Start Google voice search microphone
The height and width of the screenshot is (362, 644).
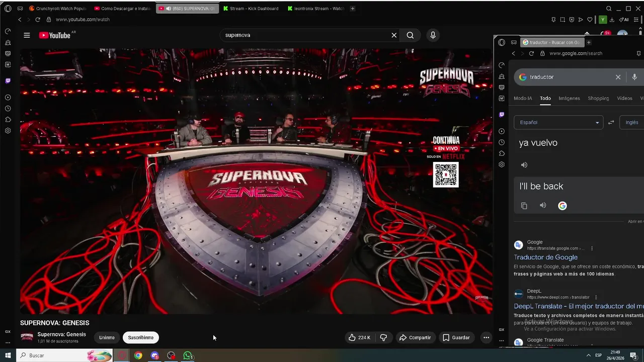coord(634,77)
